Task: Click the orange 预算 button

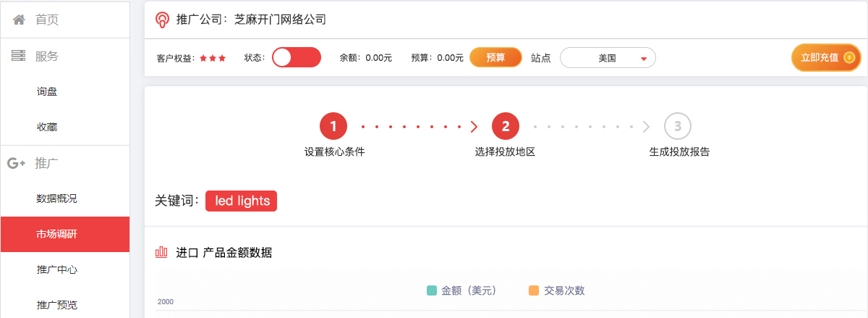Action: click(x=495, y=58)
